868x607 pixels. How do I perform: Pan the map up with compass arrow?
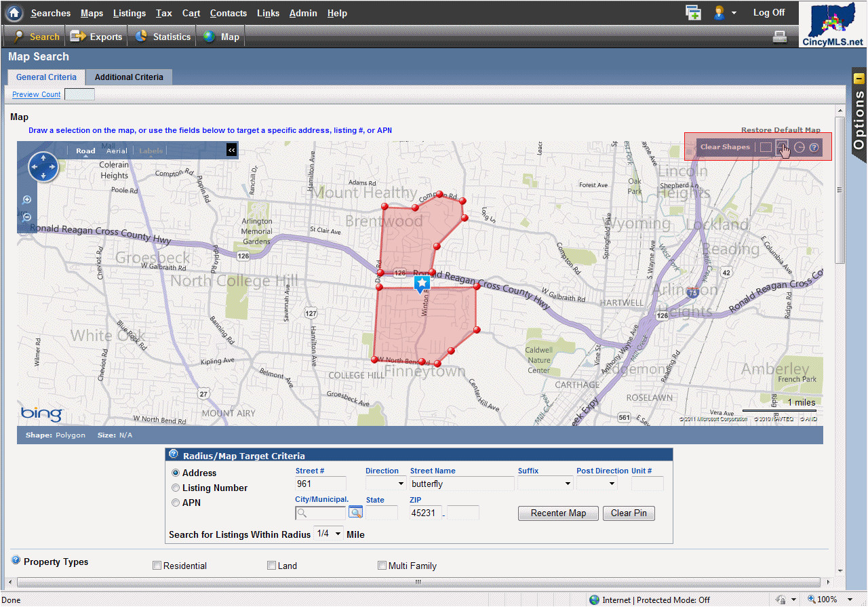point(43,157)
